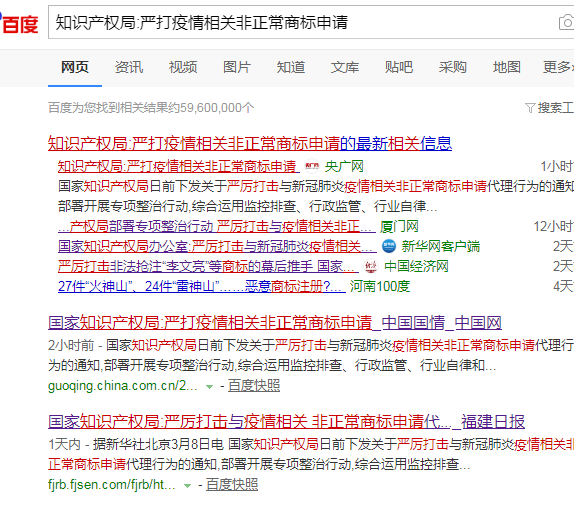Switch to the 采购 tab

coord(453,67)
